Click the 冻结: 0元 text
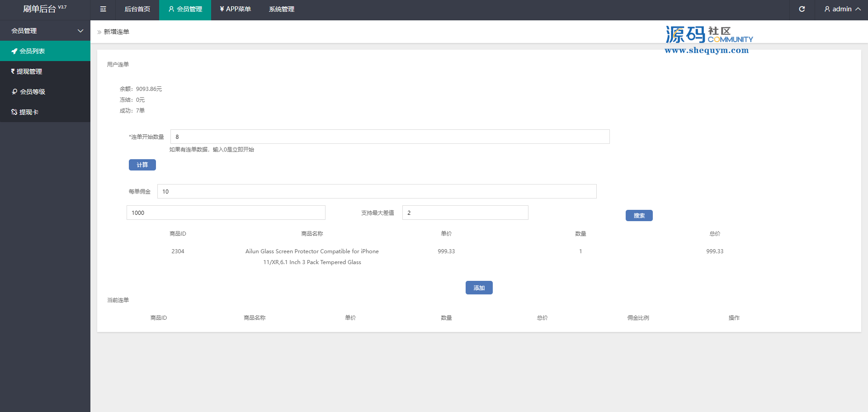The width and height of the screenshot is (868, 412). coord(132,100)
